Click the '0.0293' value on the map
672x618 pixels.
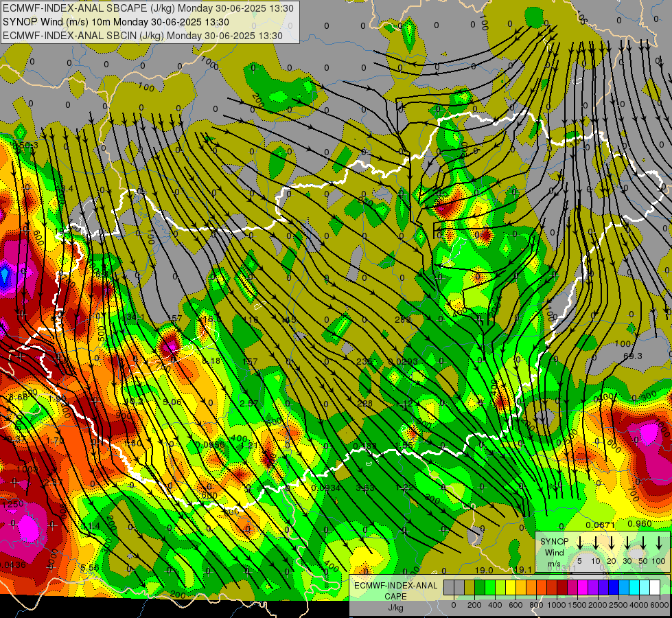tap(402, 362)
